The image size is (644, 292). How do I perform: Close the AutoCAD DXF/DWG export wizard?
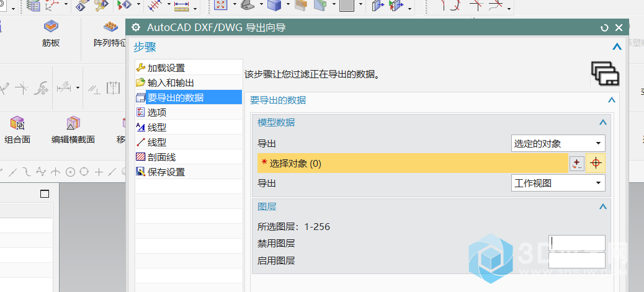619,27
